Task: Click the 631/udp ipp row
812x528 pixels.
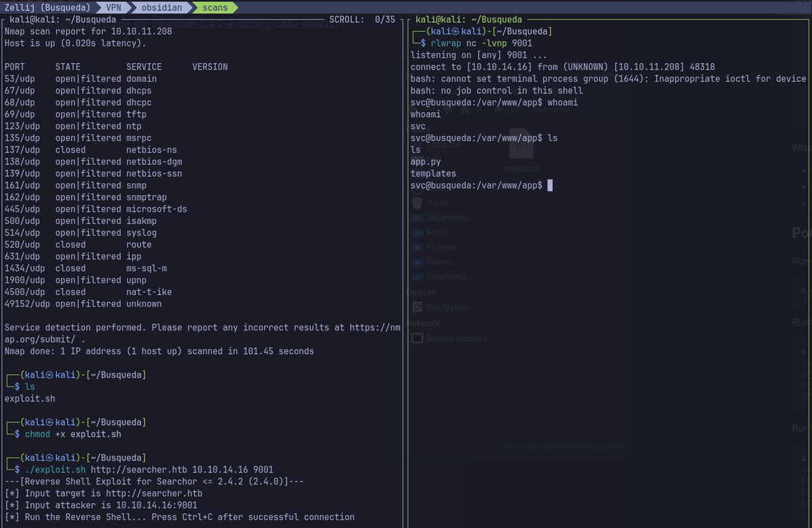Action: (73, 257)
